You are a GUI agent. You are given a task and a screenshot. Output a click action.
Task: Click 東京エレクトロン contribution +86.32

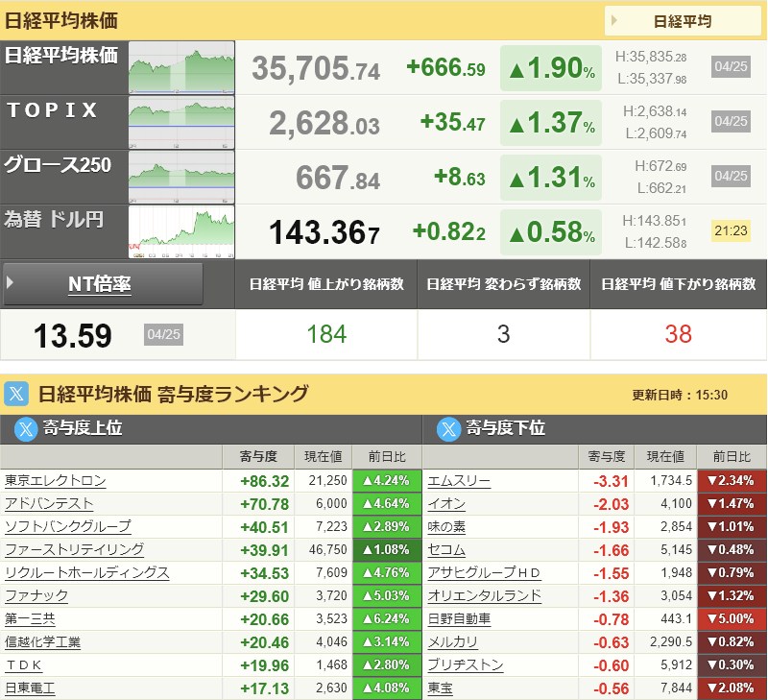(265, 481)
